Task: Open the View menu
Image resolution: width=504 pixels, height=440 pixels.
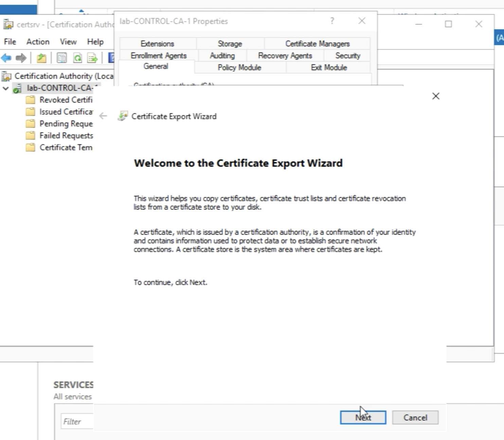Action: point(68,42)
